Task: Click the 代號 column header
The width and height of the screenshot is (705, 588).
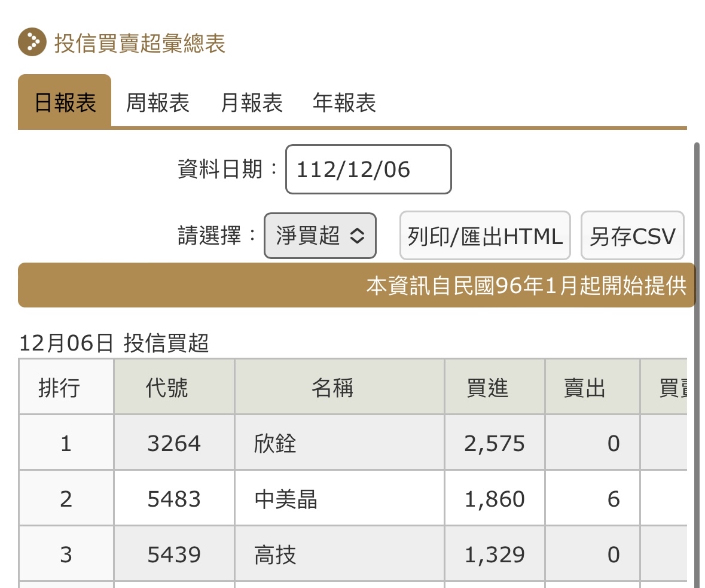Action: [x=172, y=388]
